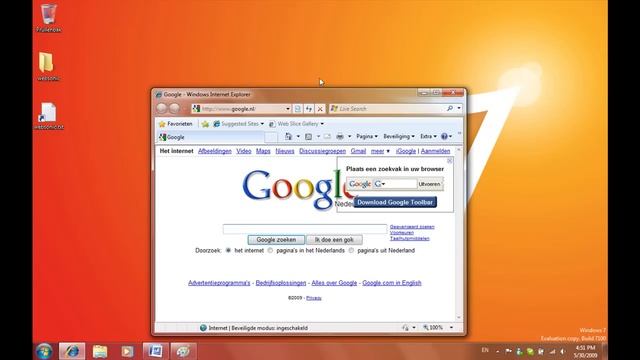Open the search provider dropdown arrow
The width and height of the screenshot is (640, 360).
click(459, 108)
